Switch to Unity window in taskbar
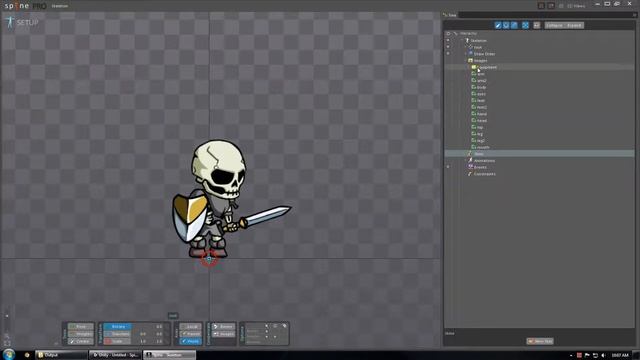Screen dimensions: 640x360 pos(116,355)
